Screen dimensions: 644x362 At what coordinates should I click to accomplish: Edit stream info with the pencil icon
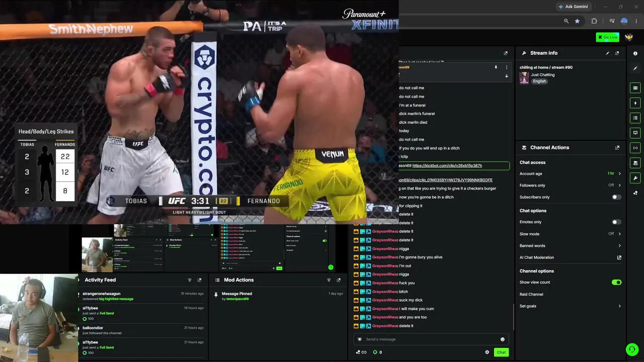[607, 53]
